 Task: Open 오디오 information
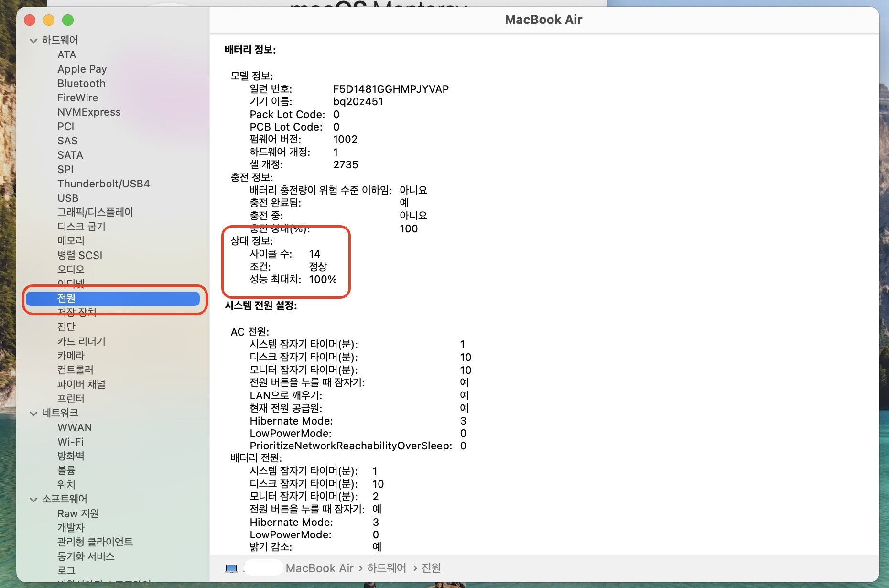pos(71,269)
